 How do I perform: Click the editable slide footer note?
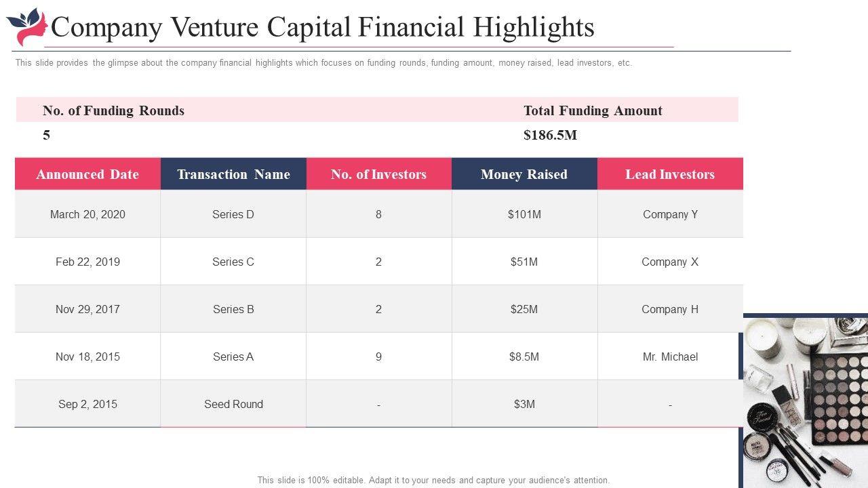[433, 480]
